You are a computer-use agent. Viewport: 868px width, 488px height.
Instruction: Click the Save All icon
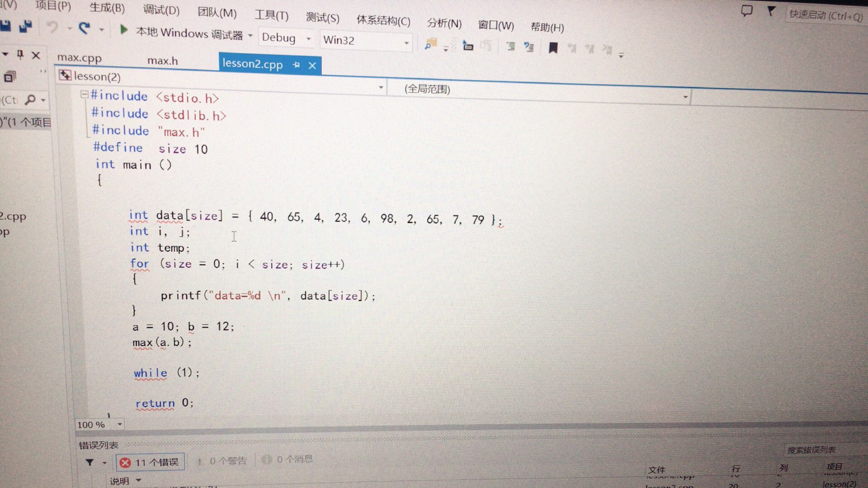coord(25,26)
